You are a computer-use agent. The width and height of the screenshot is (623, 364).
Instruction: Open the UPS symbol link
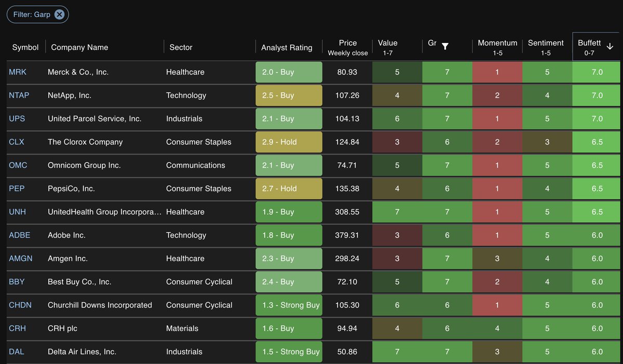pos(17,119)
